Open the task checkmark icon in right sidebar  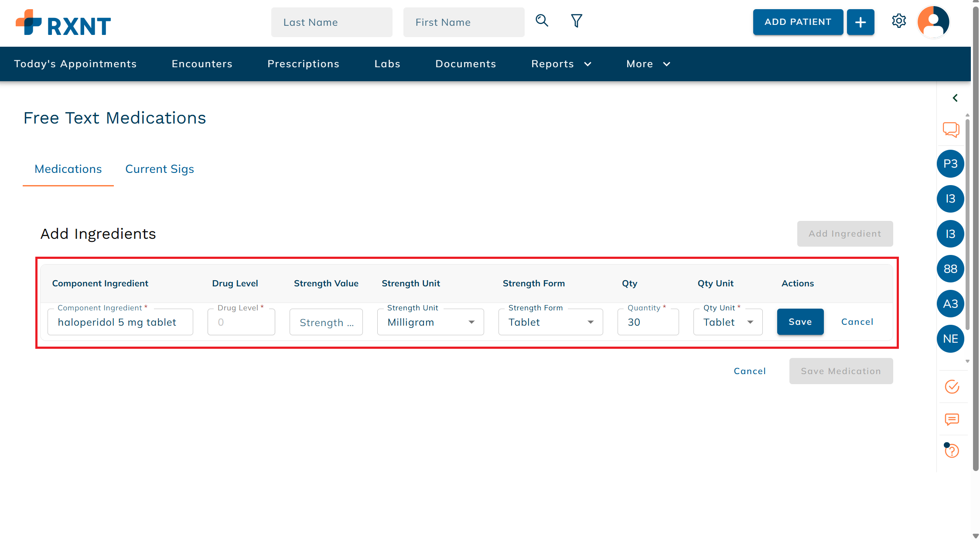[x=953, y=387]
